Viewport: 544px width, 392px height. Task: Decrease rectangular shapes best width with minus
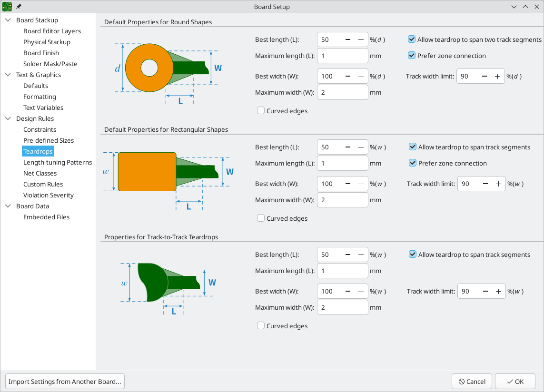click(x=348, y=184)
